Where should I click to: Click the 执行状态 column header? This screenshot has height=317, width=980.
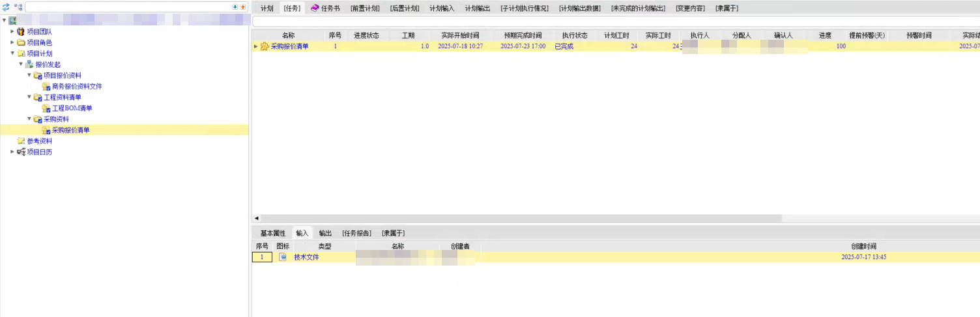[x=575, y=35]
